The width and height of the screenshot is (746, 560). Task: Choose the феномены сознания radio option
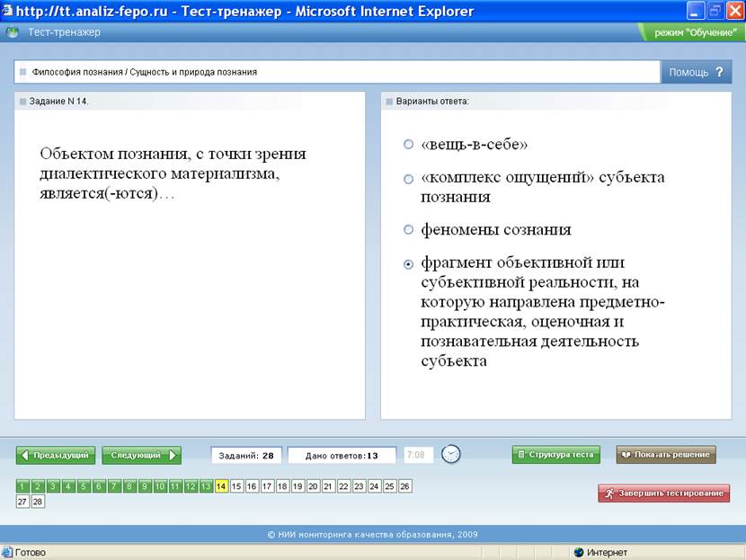point(408,230)
